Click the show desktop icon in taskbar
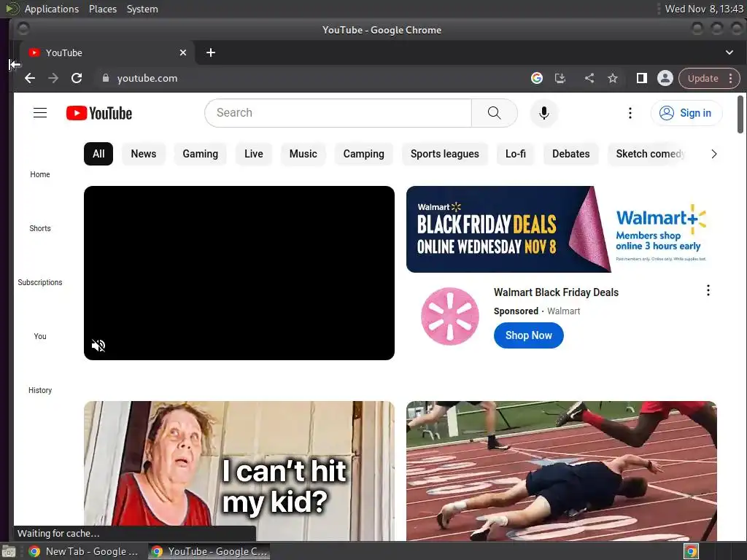This screenshot has height=560, width=747. point(9,551)
